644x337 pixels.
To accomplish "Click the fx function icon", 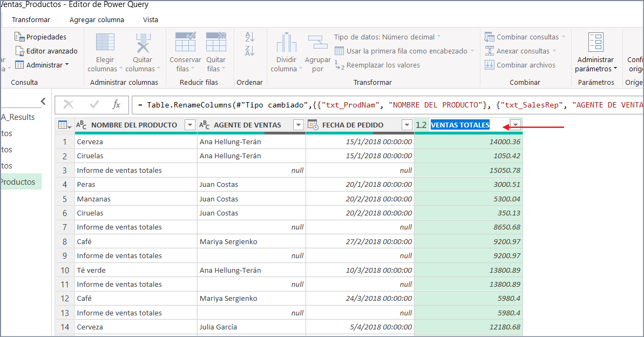I will pos(116,105).
